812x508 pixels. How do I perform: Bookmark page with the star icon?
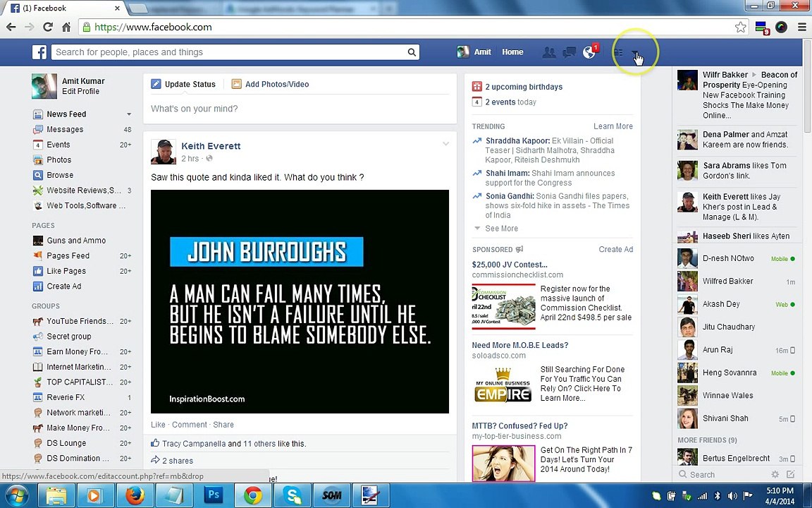point(741,27)
